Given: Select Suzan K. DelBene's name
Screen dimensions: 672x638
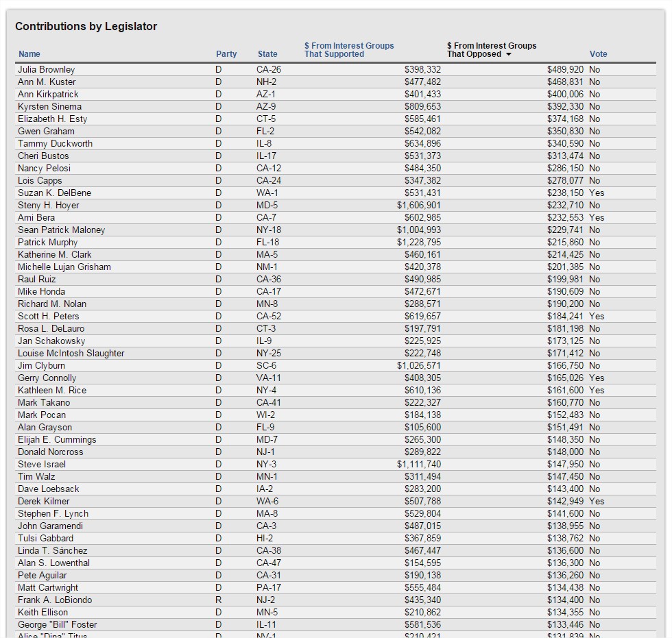Looking at the screenshot, I should [54, 193].
